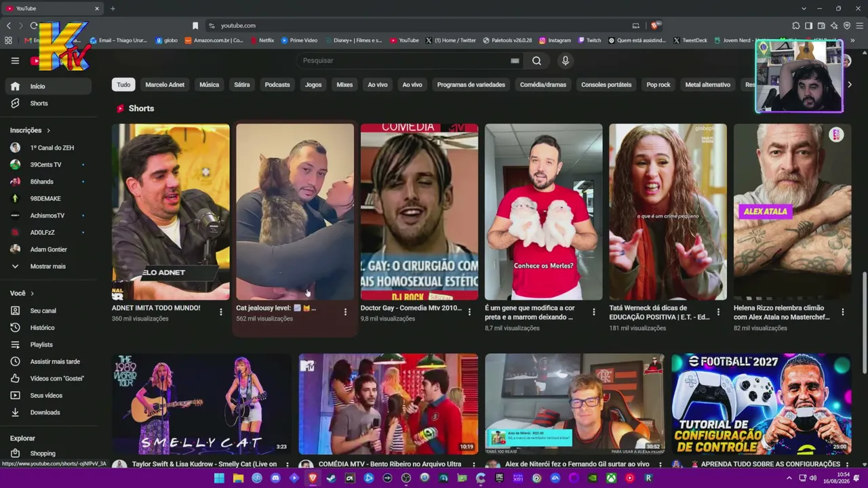This screenshot has width=868, height=488.
Task: Select the Mixes filter chip
Action: click(x=344, y=85)
